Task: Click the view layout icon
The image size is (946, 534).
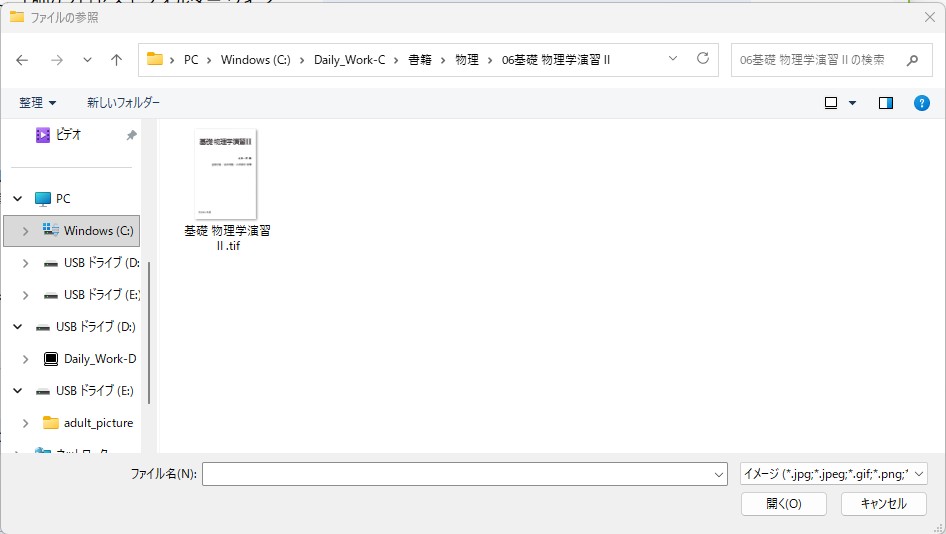Action: (x=831, y=103)
